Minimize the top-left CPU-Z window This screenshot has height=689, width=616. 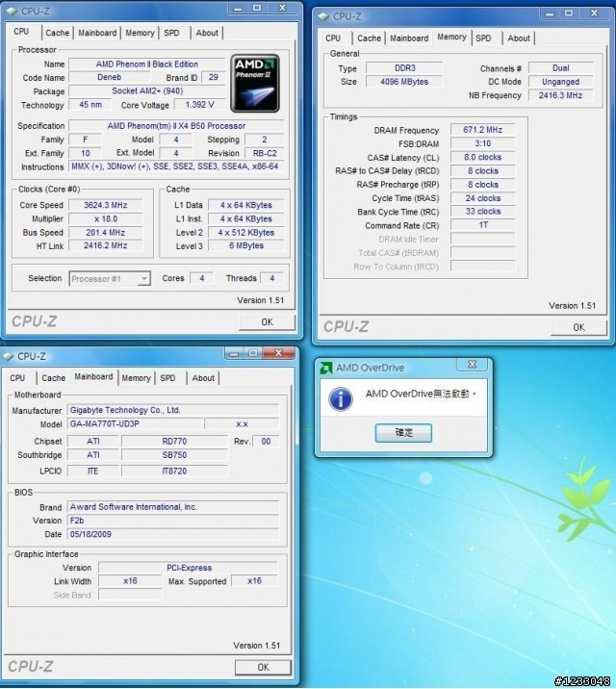(238, 8)
